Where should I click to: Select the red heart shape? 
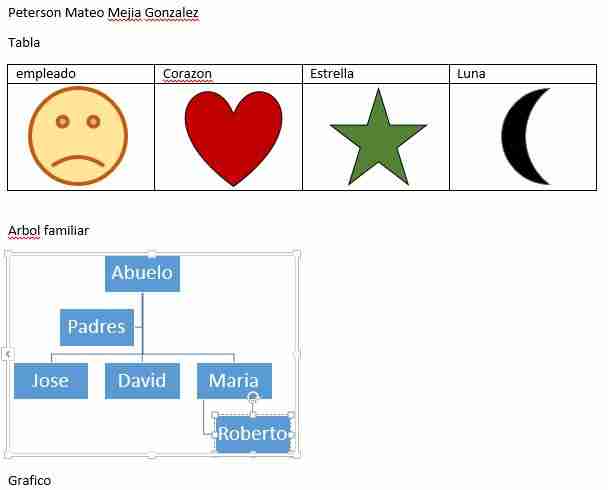(x=233, y=138)
